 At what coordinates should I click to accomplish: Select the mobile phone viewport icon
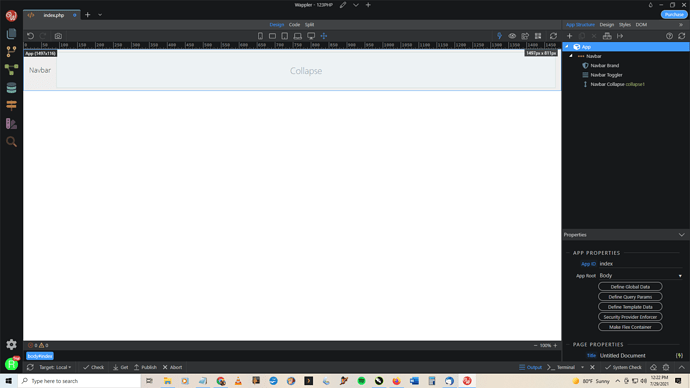click(260, 36)
